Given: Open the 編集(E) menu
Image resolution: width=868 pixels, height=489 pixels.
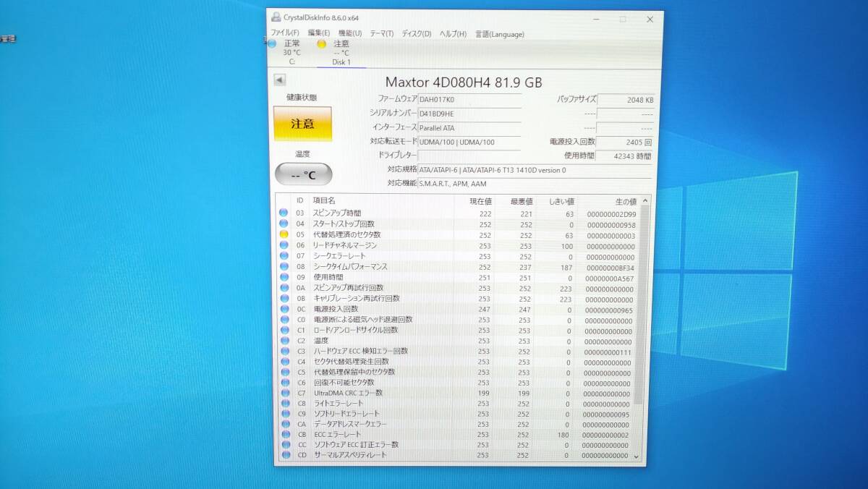Looking at the screenshot, I should (318, 33).
